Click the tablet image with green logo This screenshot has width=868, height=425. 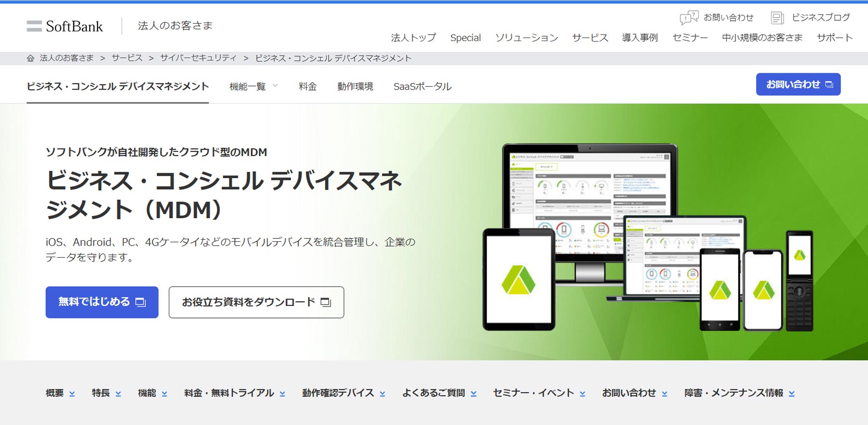tap(519, 280)
